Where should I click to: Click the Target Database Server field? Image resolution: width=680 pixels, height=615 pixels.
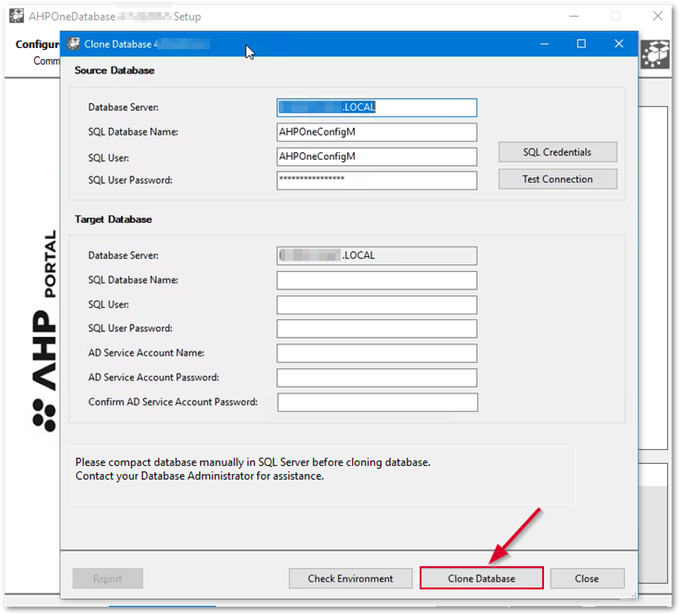[x=377, y=255]
